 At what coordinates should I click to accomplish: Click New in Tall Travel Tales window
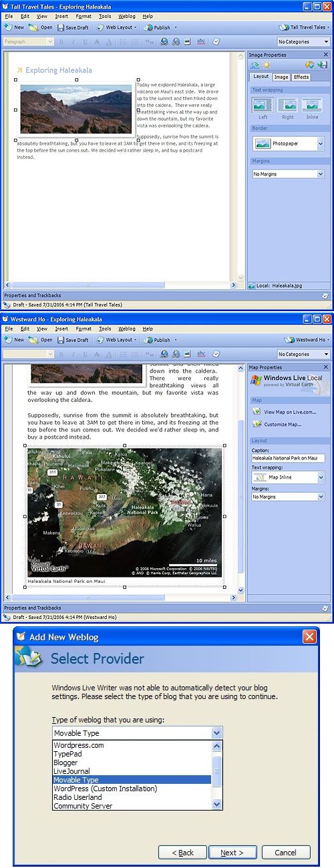click(x=14, y=27)
